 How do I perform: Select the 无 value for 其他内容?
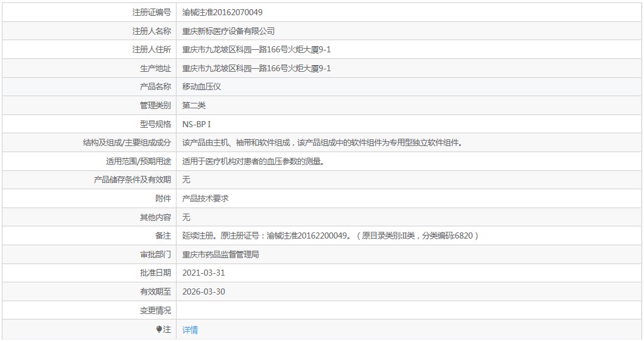(186, 217)
